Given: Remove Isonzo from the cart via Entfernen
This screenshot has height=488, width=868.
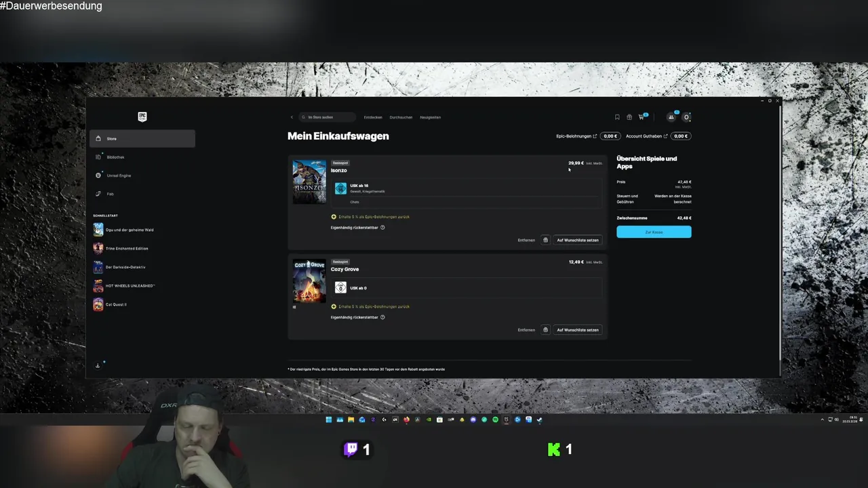Looking at the screenshot, I should tap(526, 240).
